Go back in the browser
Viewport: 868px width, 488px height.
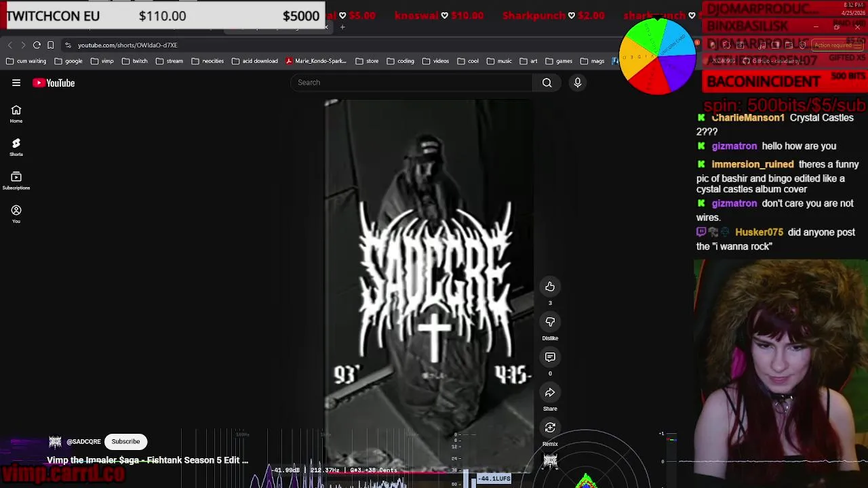pos(9,45)
